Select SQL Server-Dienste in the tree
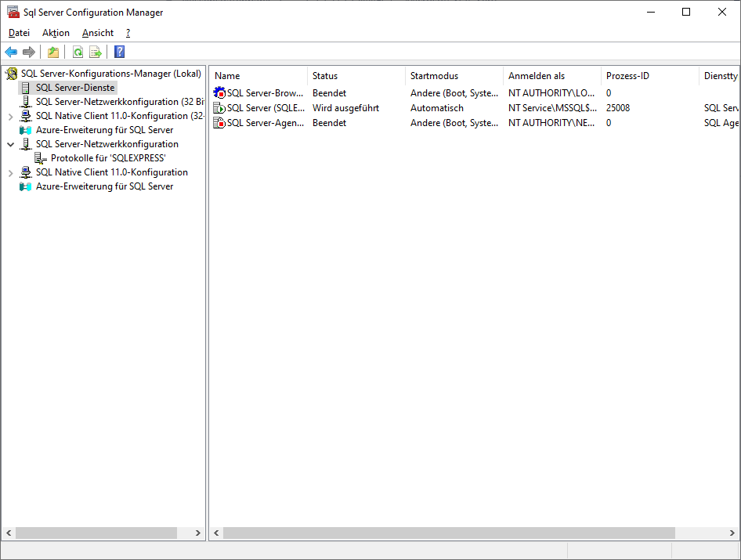The width and height of the screenshot is (741, 560). tap(75, 88)
